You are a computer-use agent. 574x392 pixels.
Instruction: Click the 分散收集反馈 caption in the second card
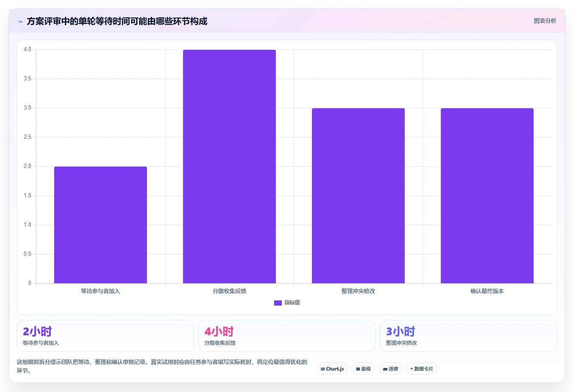click(220, 343)
